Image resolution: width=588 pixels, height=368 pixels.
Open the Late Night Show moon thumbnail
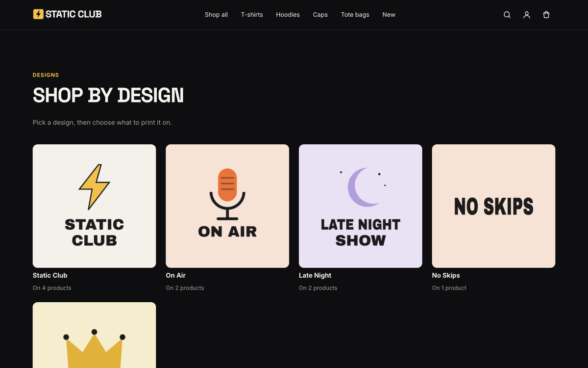click(361, 206)
